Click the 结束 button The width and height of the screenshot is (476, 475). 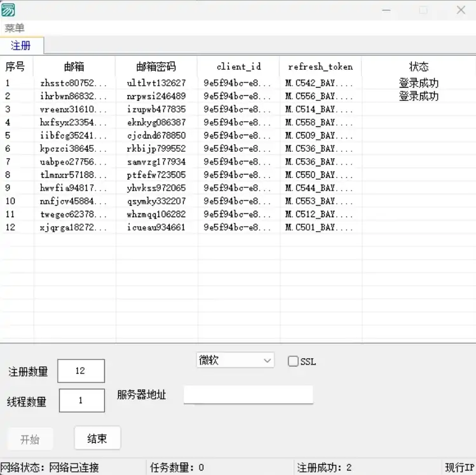(97, 438)
